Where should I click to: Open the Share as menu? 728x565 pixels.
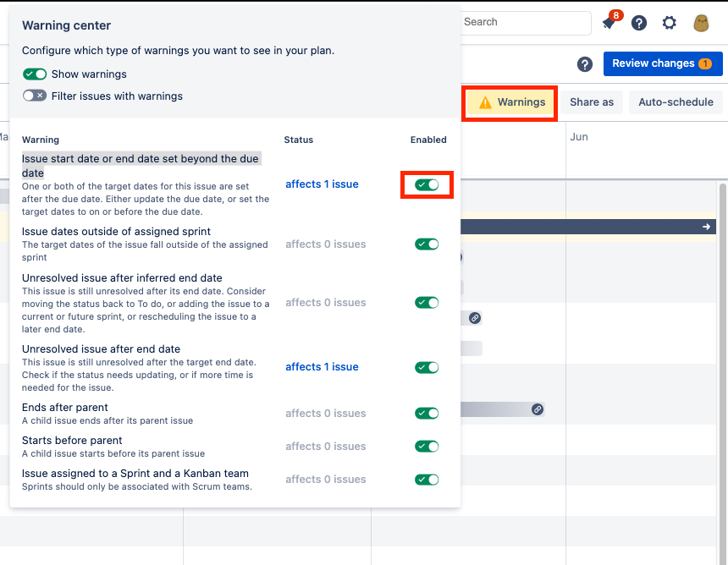[x=592, y=102]
